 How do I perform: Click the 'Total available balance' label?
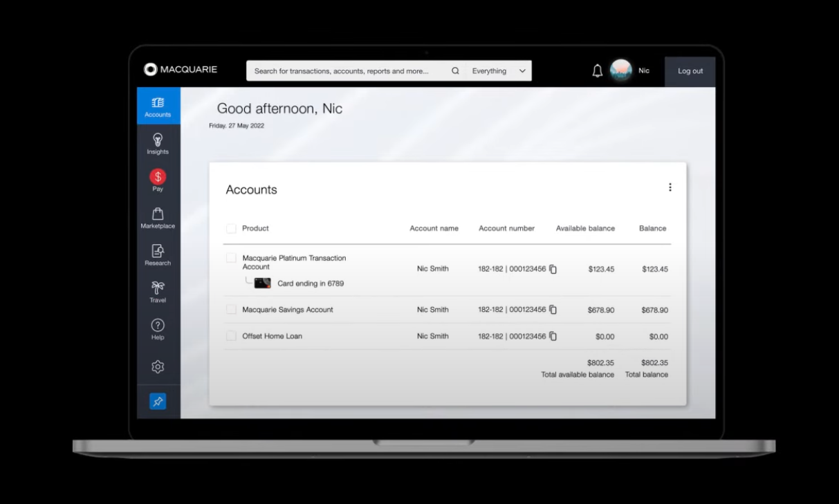point(578,375)
